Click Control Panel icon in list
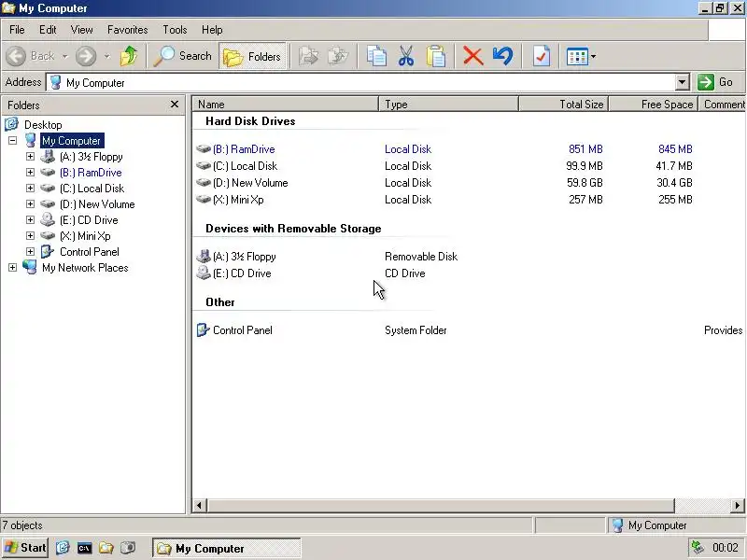 [204, 330]
